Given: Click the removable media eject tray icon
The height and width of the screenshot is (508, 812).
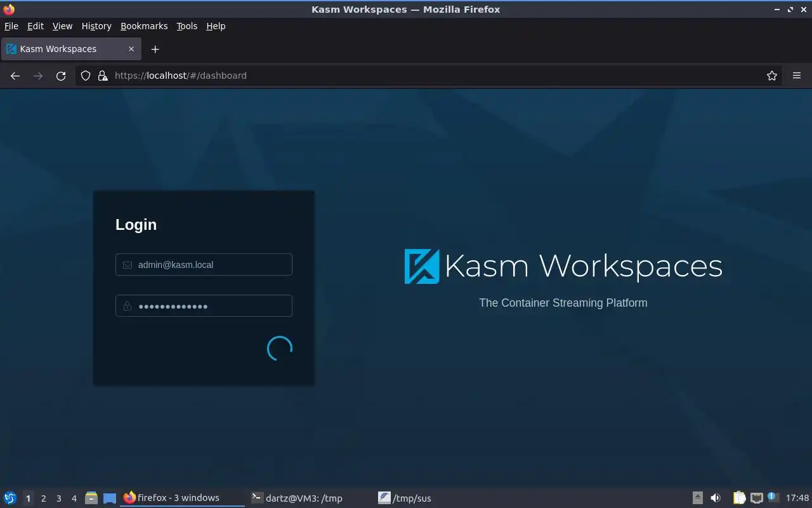Looking at the screenshot, I should coord(698,498).
